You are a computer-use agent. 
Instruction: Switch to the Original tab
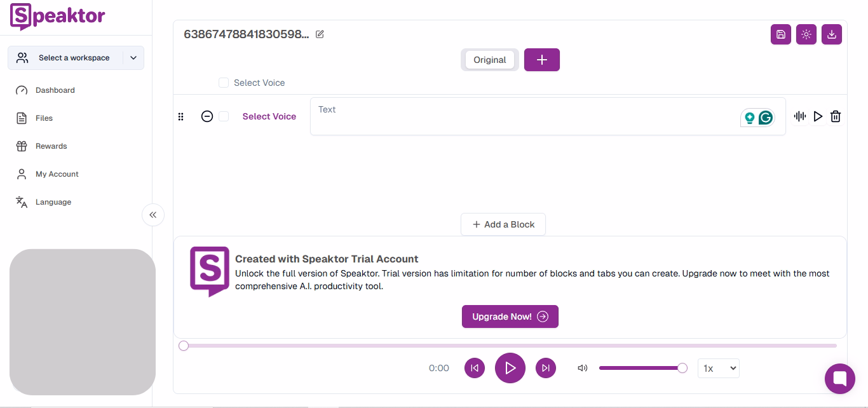click(x=490, y=60)
